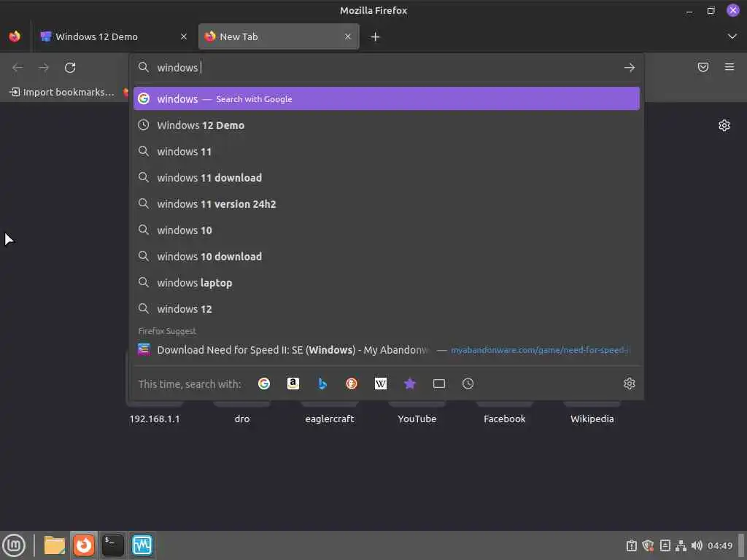Open the Wikipedia shortcut tile
747x560 pixels.
pos(592,419)
